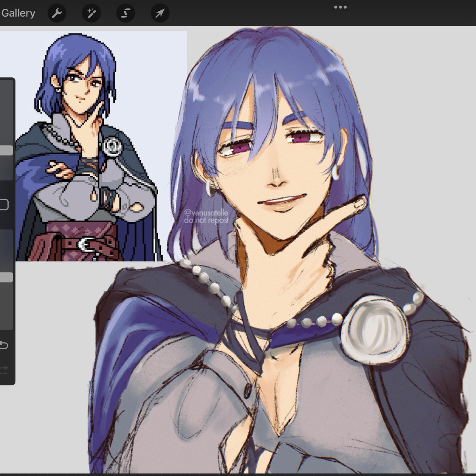Adjust the brush opacity slider handle
Screen dimensions: 476x476
tap(6, 277)
